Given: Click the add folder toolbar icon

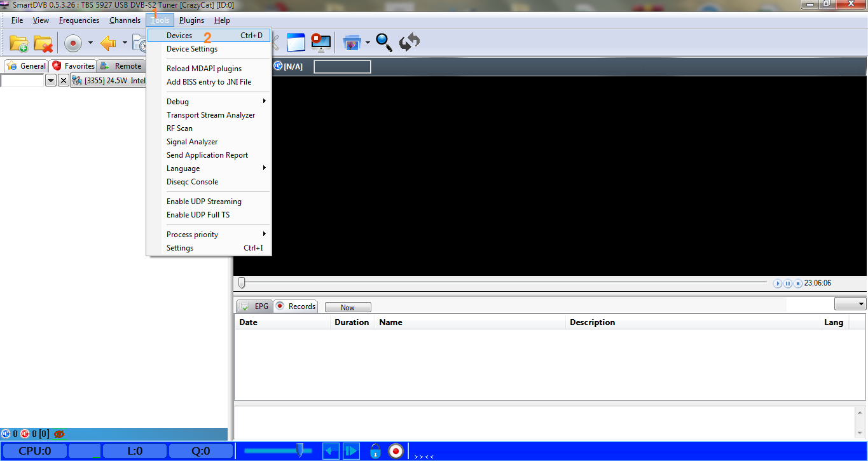Looking at the screenshot, I should click(x=18, y=43).
